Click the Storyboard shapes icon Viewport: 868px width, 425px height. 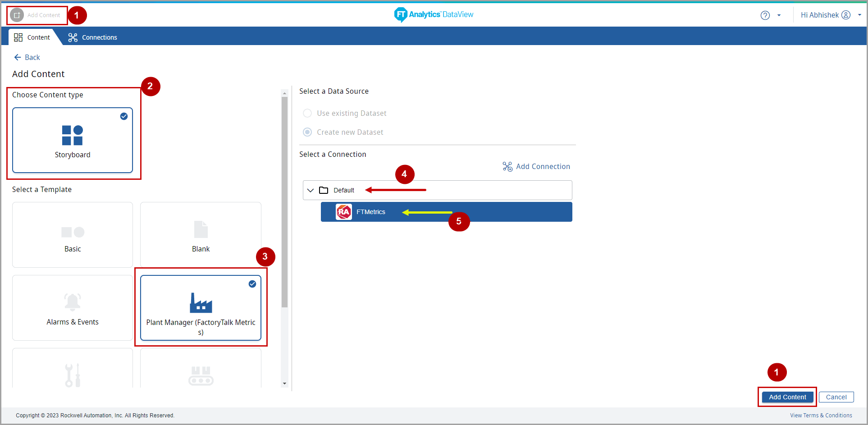[73, 135]
